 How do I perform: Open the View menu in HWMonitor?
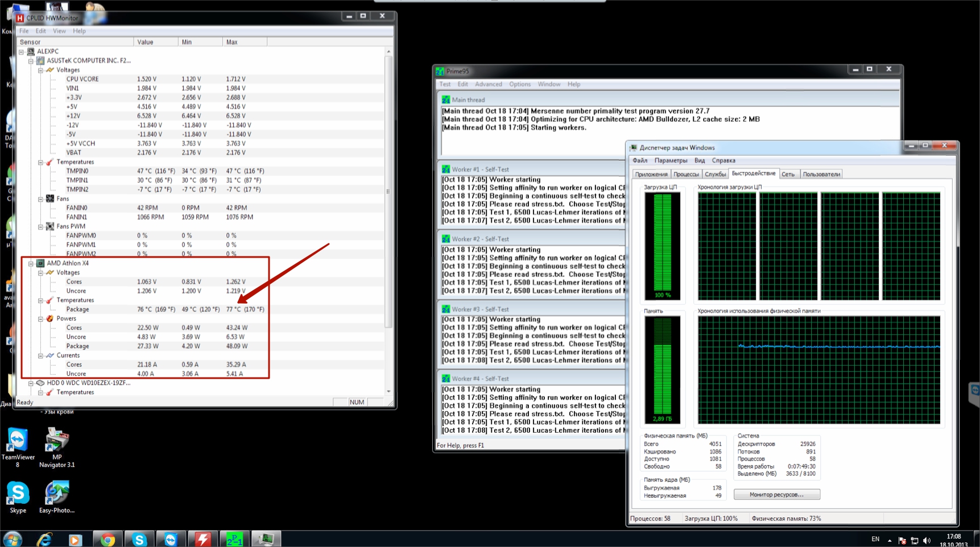59,31
